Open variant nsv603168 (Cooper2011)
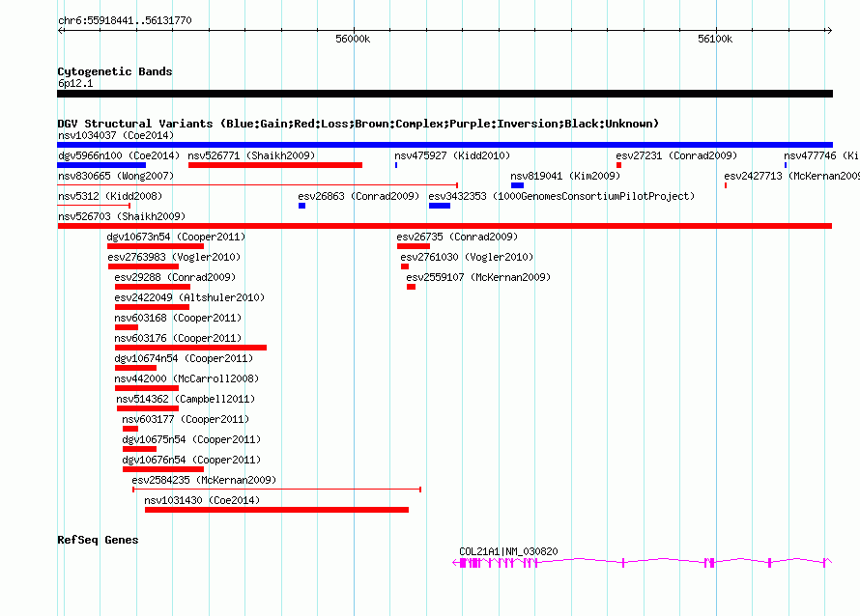Viewport: 860px width, 616px height. point(178,318)
